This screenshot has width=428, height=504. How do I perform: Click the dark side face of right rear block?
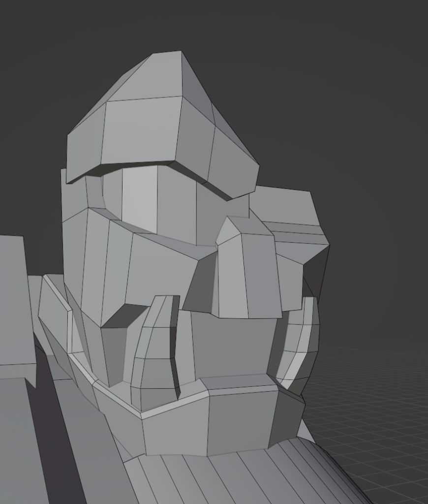316,271
